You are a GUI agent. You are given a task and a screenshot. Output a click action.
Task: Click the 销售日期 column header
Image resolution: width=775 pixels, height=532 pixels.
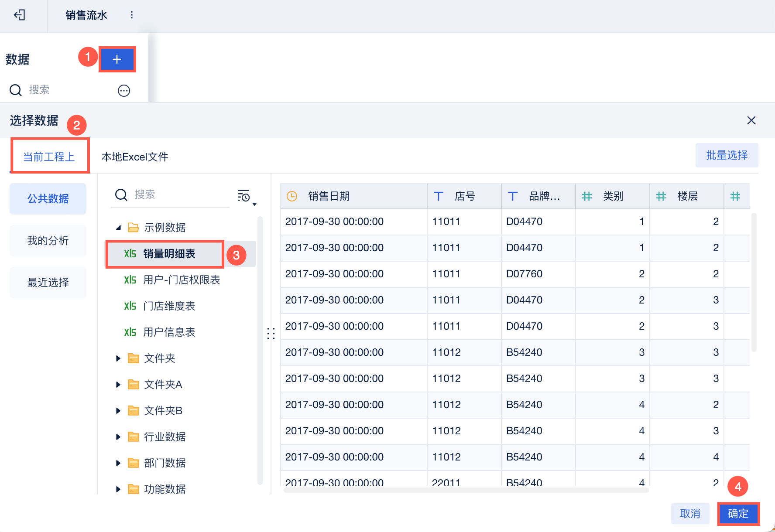tap(353, 196)
